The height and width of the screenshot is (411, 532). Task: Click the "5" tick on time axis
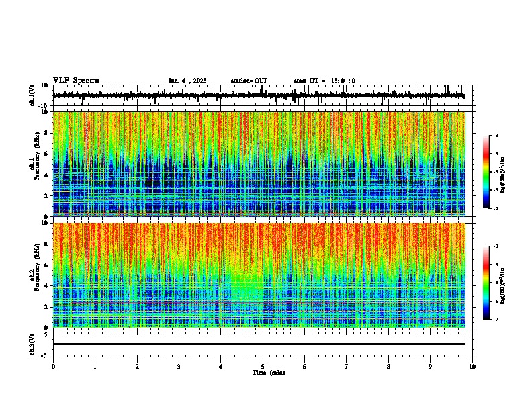point(263,367)
